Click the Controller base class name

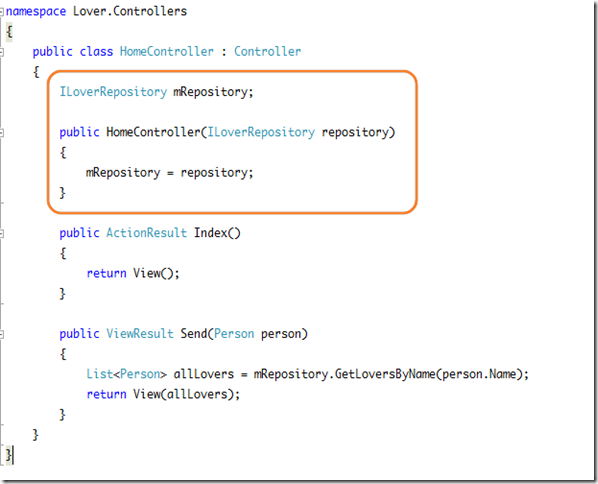click(267, 51)
